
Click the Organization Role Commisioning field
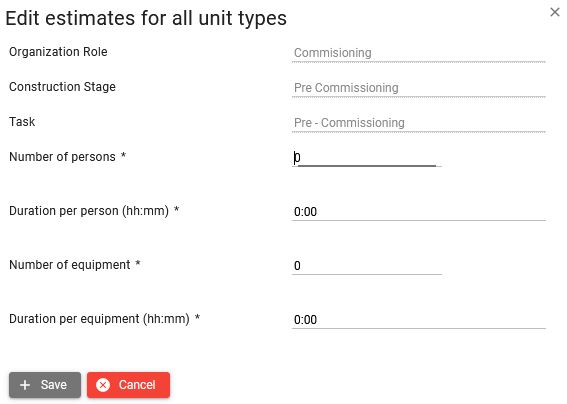point(419,53)
